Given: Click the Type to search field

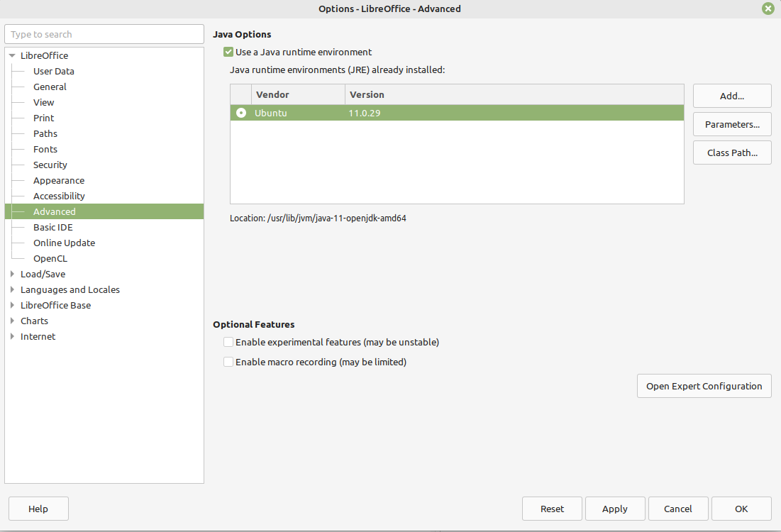Looking at the screenshot, I should pos(104,34).
